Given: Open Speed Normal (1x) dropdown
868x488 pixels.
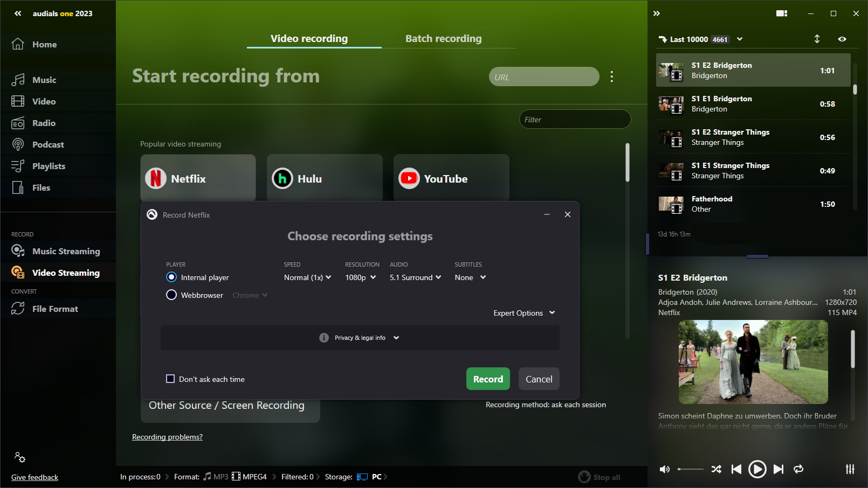Looking at the screenshot, I should coord(307,277).
